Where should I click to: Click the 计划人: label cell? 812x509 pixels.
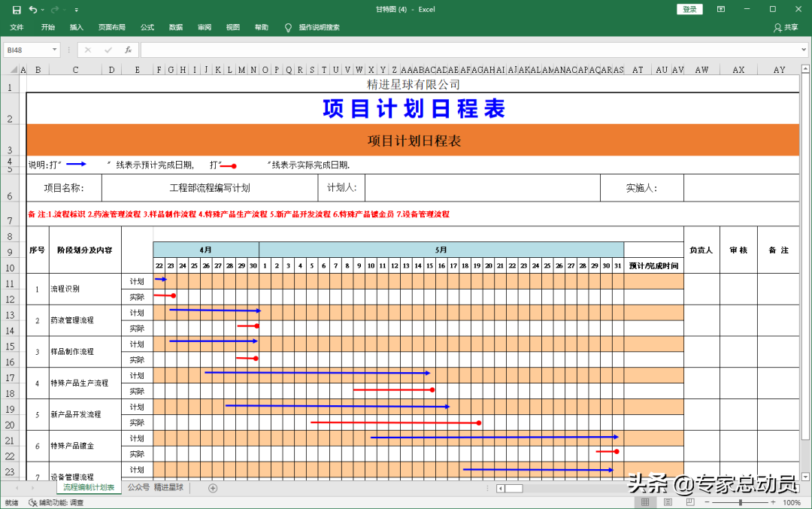[341, 188]
